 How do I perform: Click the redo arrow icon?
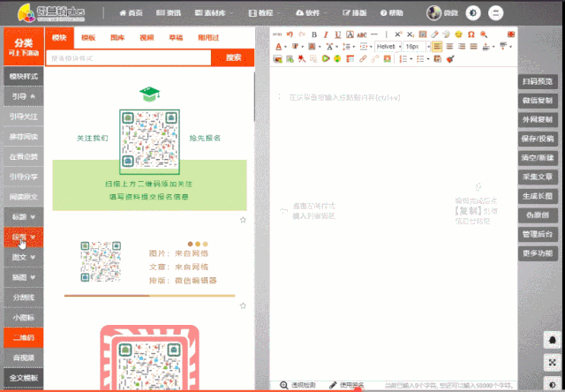click(x=302, y=34)
